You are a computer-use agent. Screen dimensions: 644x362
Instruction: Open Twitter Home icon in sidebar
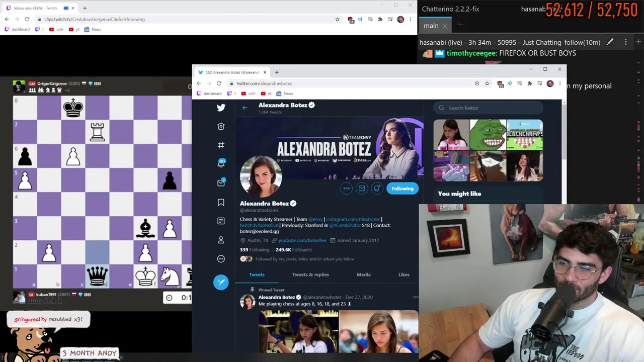[x=221, y=126]
